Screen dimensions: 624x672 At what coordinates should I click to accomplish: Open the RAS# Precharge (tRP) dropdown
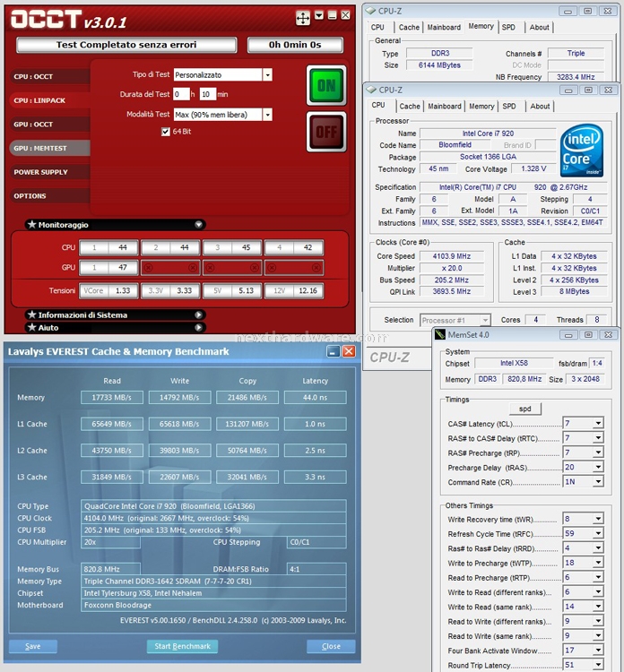tap(598, 452)
